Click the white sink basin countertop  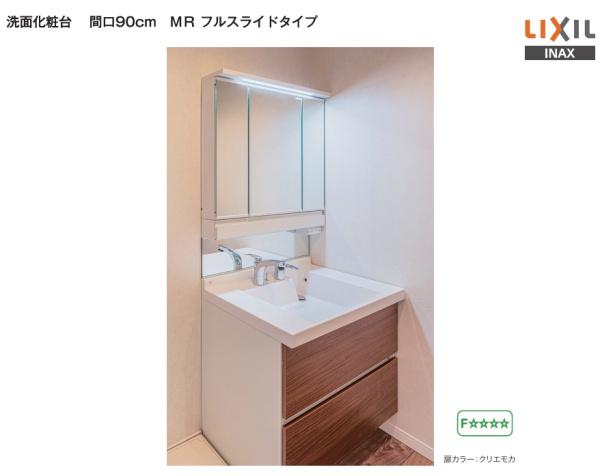coord(304,300)
